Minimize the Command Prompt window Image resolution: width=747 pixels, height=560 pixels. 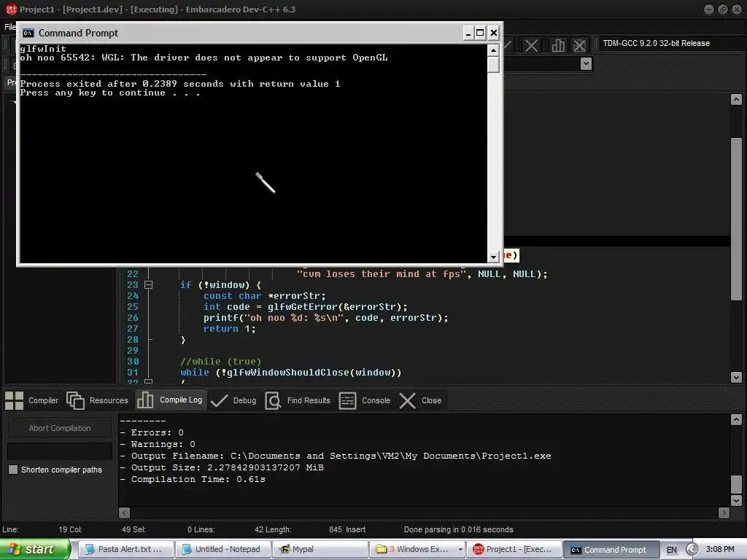(468, 33)
